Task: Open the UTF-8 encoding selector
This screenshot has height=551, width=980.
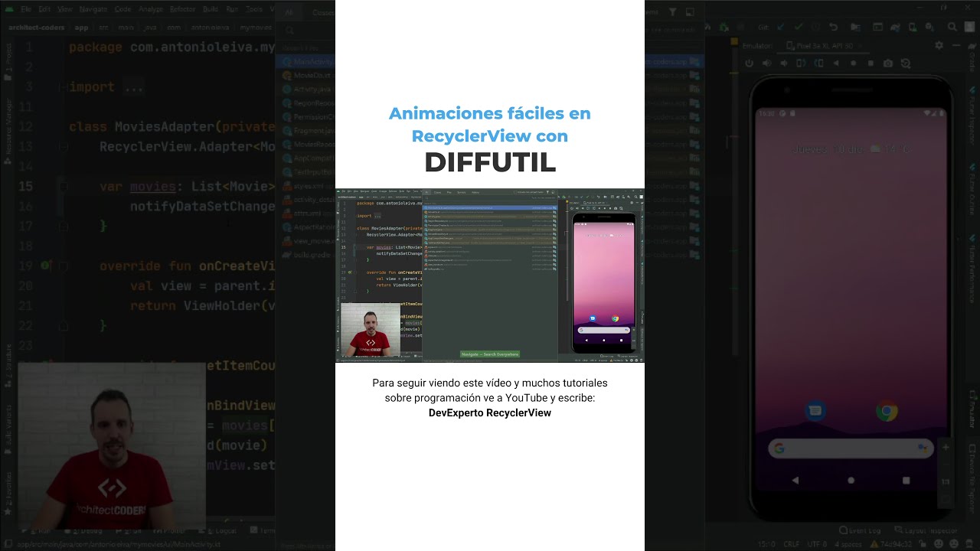Action: point(817,544)
